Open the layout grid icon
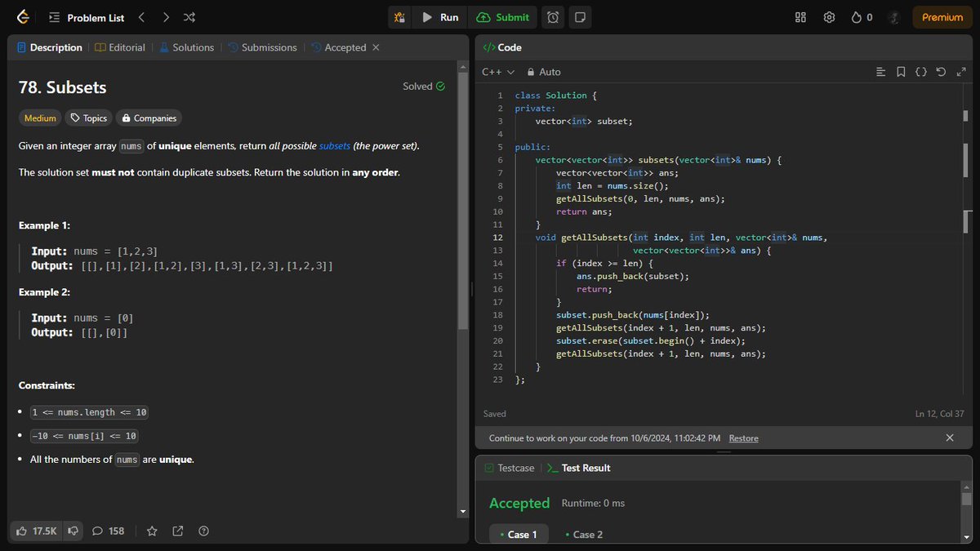 click(800, 17)
